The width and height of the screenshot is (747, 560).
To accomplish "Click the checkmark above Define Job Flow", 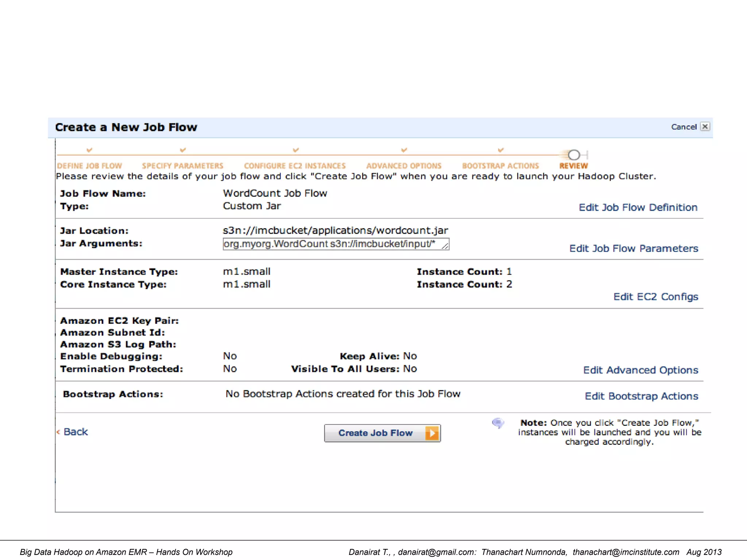I will (89, 150).
